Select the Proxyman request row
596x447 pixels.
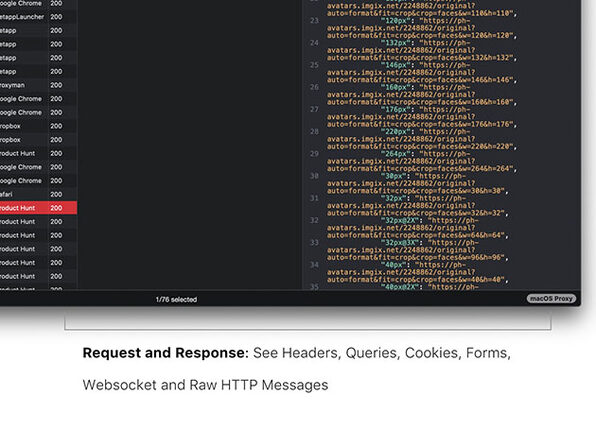[38, 85]
